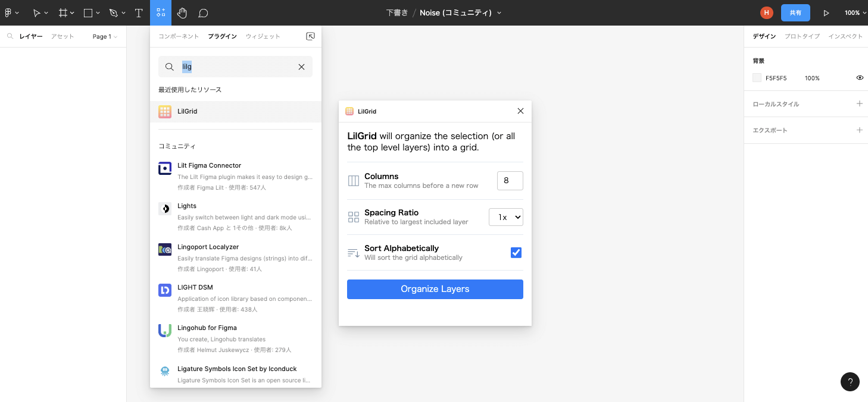868x402 pixels.
Task: Edit the Columns value field
Action: [510, 181]
